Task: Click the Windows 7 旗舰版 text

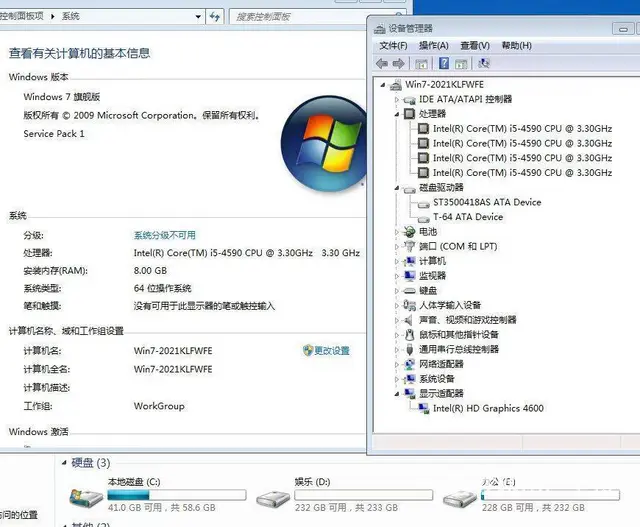Action: click(x=62, y=97)
